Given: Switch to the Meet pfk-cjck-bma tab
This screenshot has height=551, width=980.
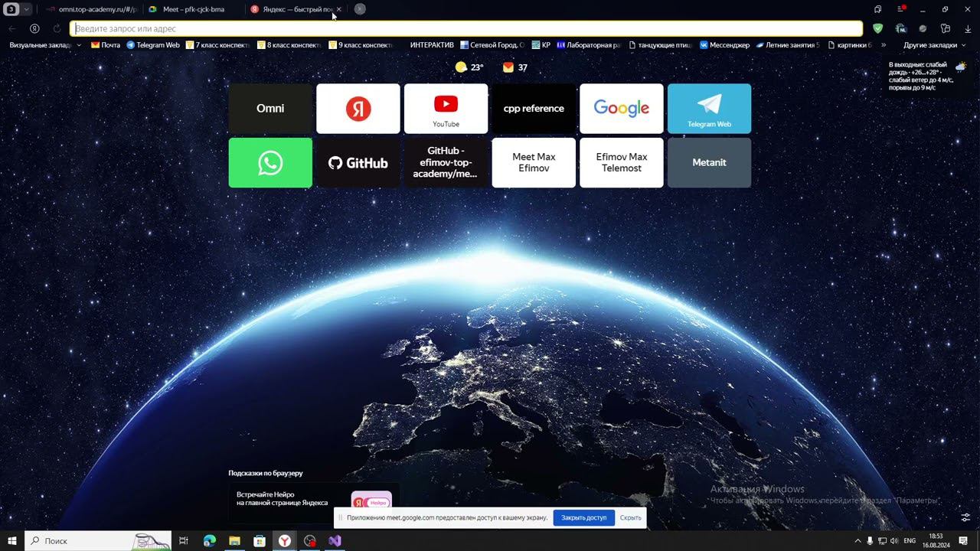Looking at the screenshot, I should [193, 9].
